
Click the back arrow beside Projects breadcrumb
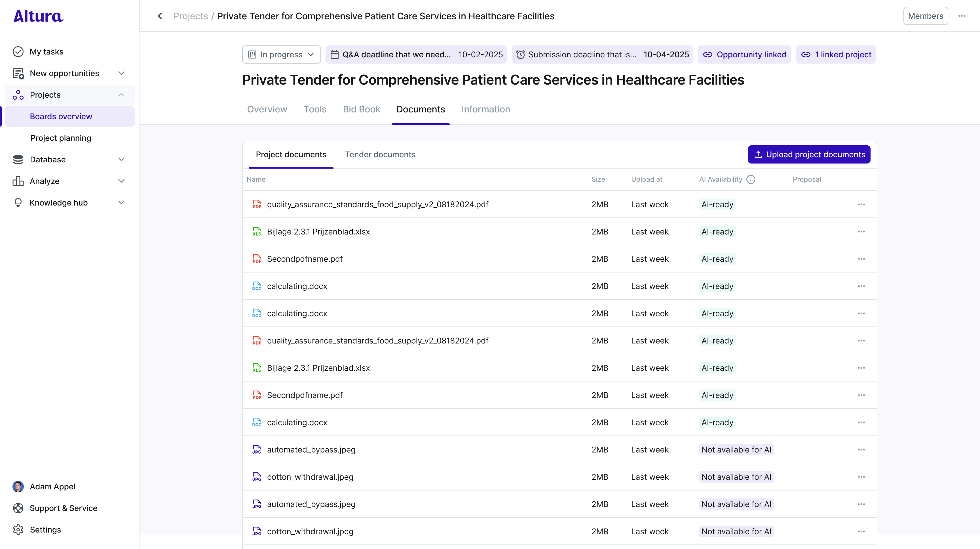pos(160,16)
